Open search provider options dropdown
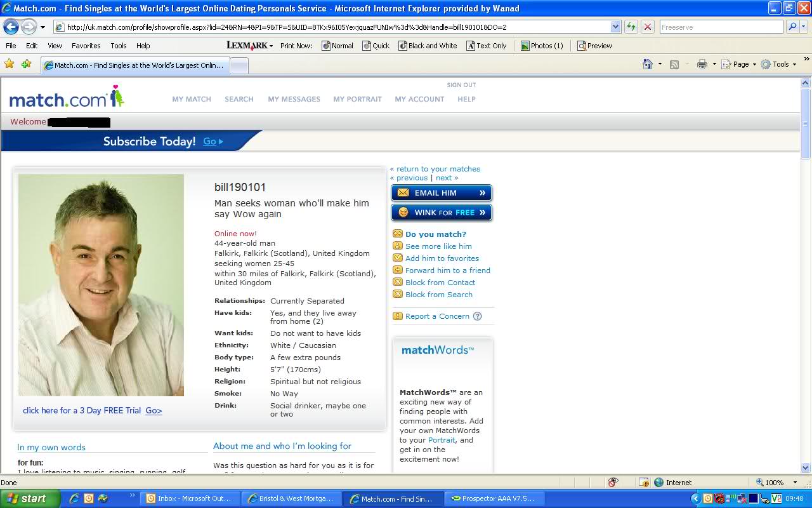 pyautogui.click(x=804, y=27)
